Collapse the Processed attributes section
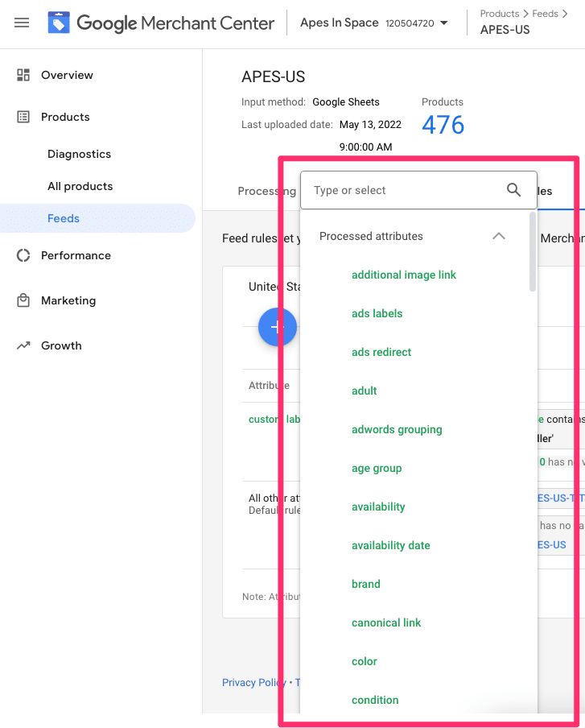The image size is (585, 728). (x=498, y=236)
